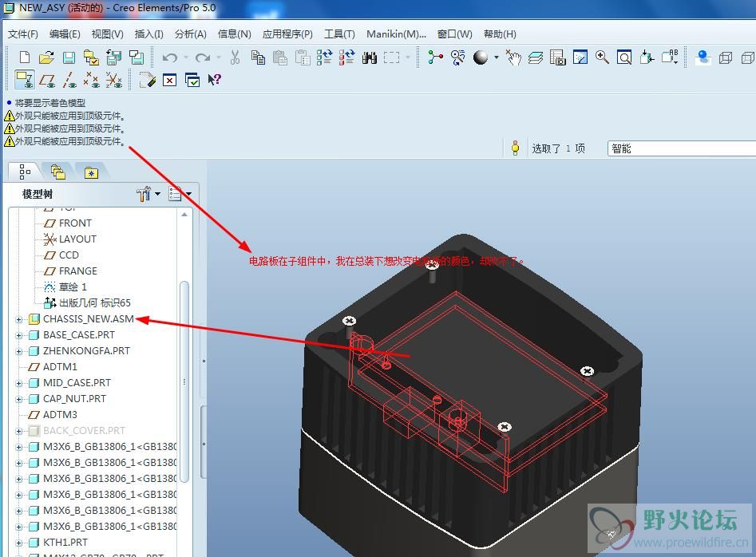
Task: Click the spin center icon with colored nodes
Action: [x=435, y=57]
